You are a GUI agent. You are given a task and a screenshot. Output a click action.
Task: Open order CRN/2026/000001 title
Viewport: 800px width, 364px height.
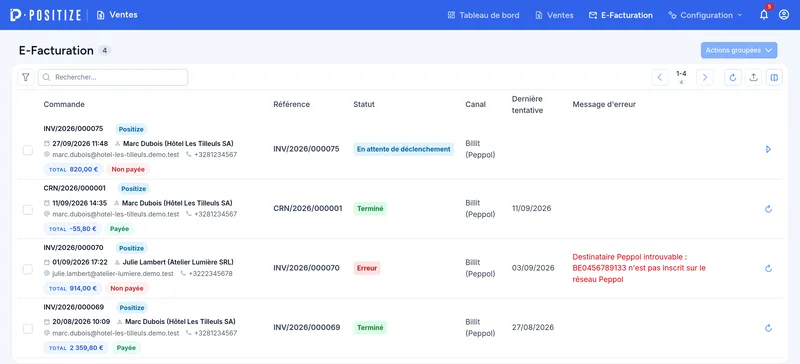click(74, 188)
